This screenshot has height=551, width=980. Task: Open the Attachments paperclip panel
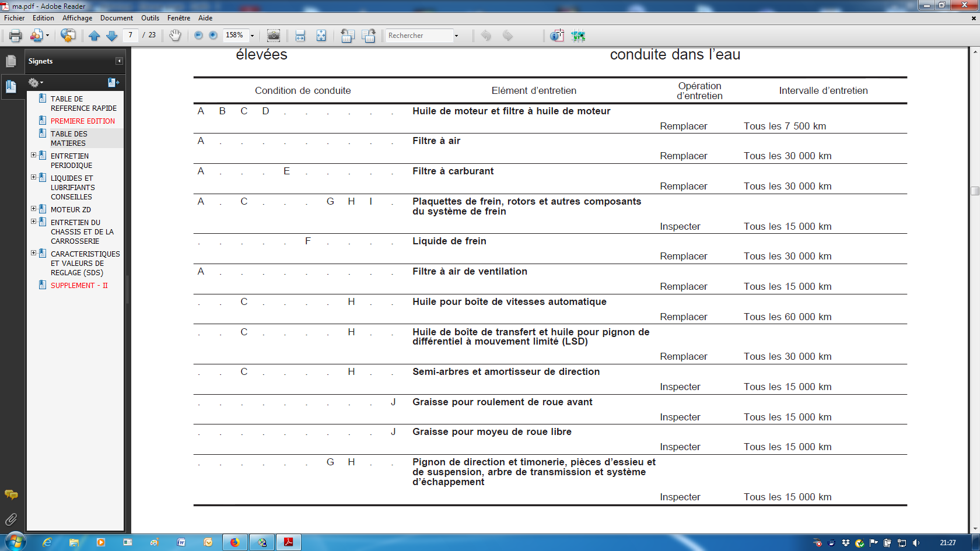(x=11, y=519)
